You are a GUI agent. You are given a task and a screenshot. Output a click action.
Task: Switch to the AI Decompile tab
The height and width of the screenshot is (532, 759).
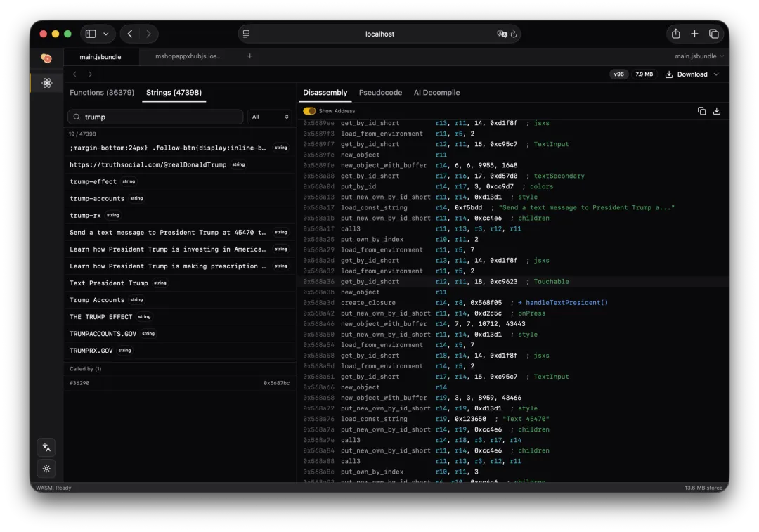[x=436, y=93]
